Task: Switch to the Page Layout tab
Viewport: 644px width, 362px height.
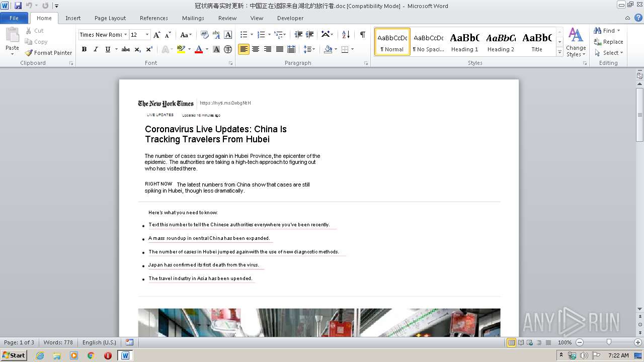Action: 110,18
